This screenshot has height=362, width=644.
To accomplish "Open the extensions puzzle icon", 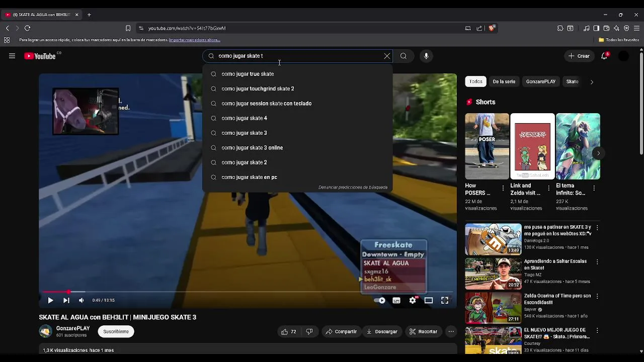I will [560, 28].
